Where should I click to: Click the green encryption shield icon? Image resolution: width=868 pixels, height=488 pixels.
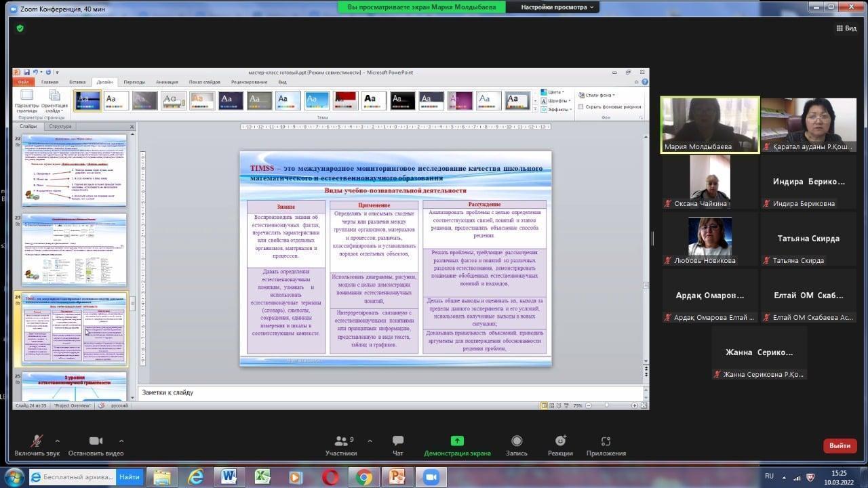(x=20, y=28)
